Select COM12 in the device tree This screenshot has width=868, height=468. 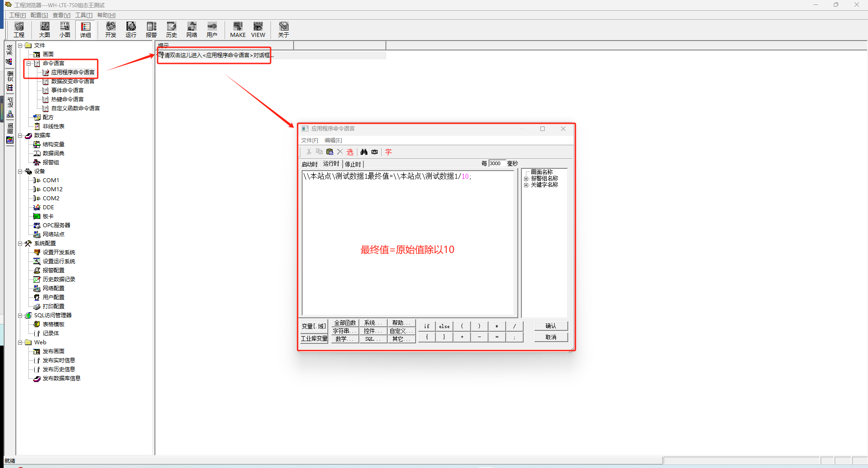53,189
